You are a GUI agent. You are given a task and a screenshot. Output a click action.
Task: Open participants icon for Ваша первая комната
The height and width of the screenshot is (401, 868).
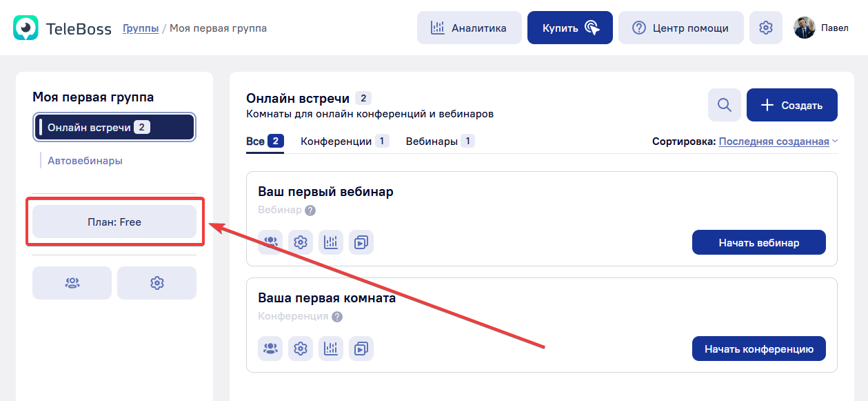click(x=270, y=349)
